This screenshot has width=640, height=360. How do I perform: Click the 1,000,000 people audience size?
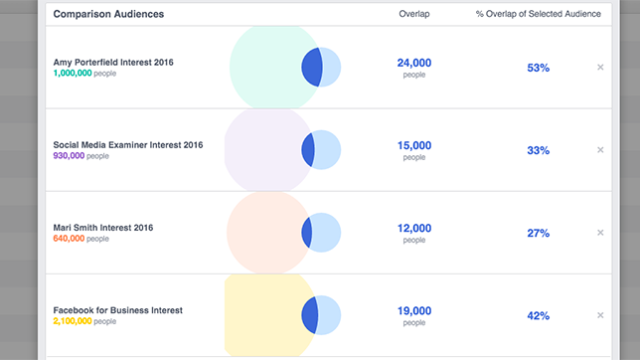pos(84,73)
